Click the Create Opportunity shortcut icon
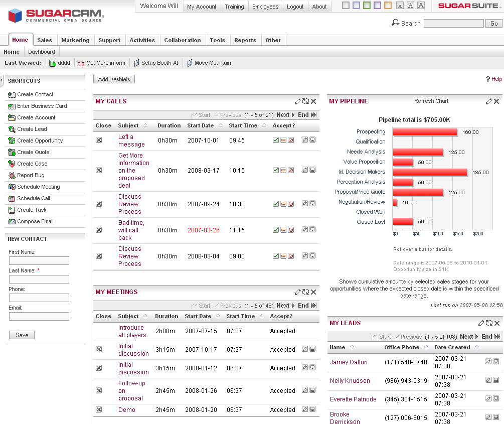 pos(12,141)
